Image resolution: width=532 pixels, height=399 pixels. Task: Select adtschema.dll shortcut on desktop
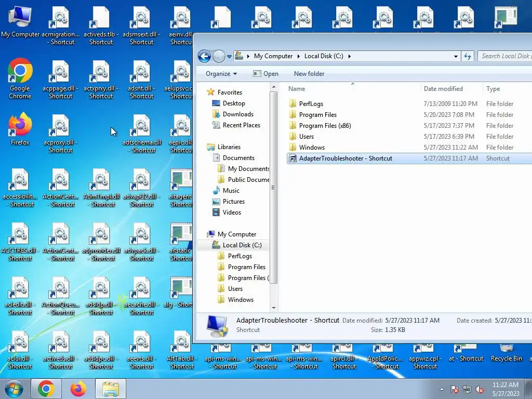click(x=142, y=134)
